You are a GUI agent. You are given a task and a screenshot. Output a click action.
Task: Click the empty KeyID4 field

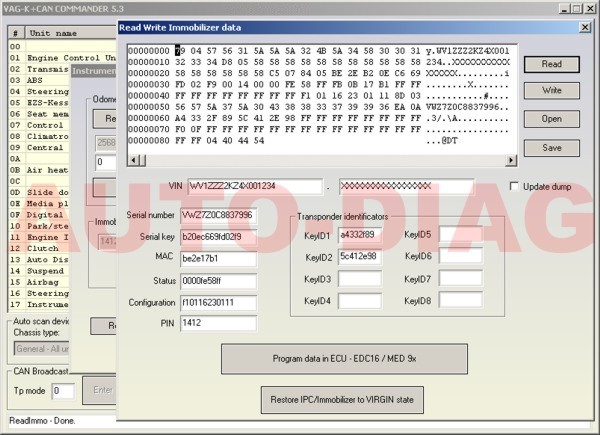pyautogui.click(x=360, y=301)
